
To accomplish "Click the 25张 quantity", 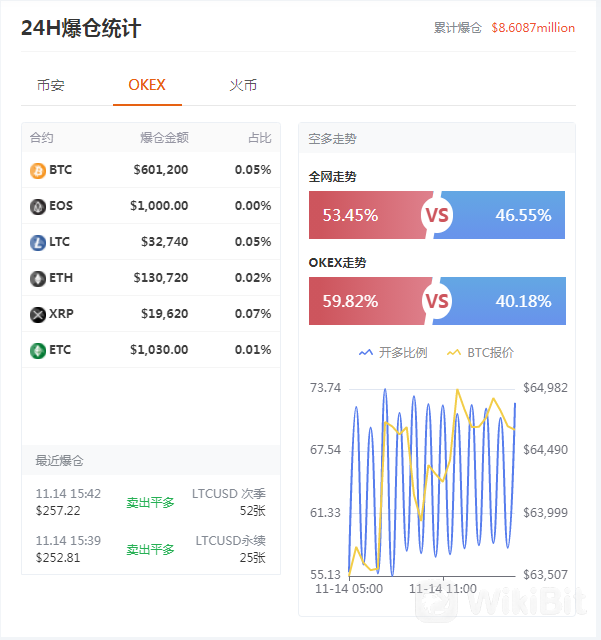I will pyautogui.click(x=253, y=558).
